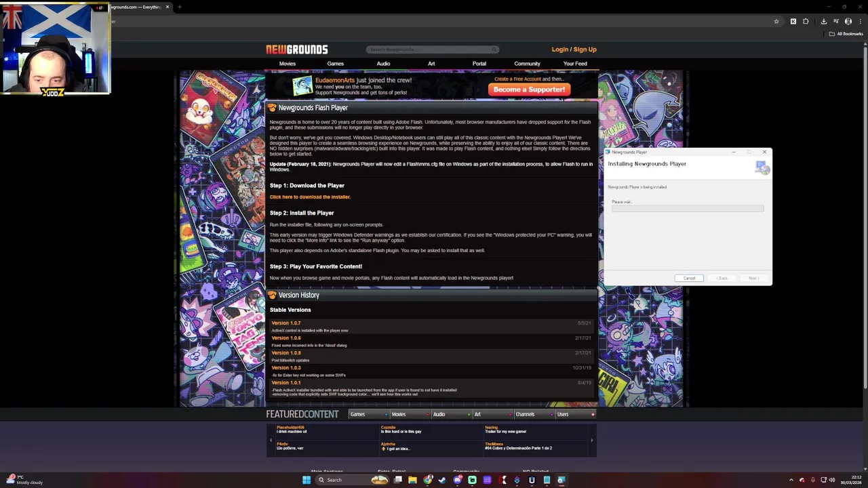868x488 pixels.
Task: Open the Newgrounds Player installer taskbar icon
Action: pos(561,480)
